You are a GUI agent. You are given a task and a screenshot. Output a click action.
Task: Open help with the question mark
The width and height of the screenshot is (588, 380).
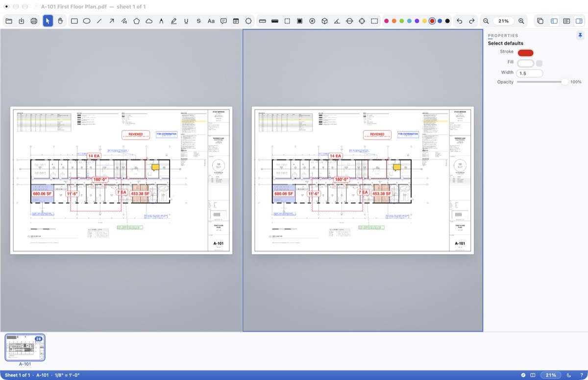(x=581, y=375)
